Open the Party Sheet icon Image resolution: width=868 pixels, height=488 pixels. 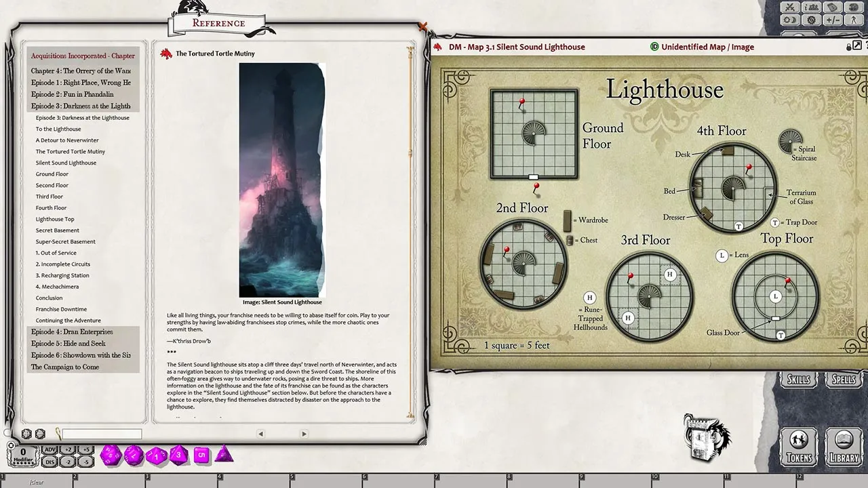(x=812, y=7)
